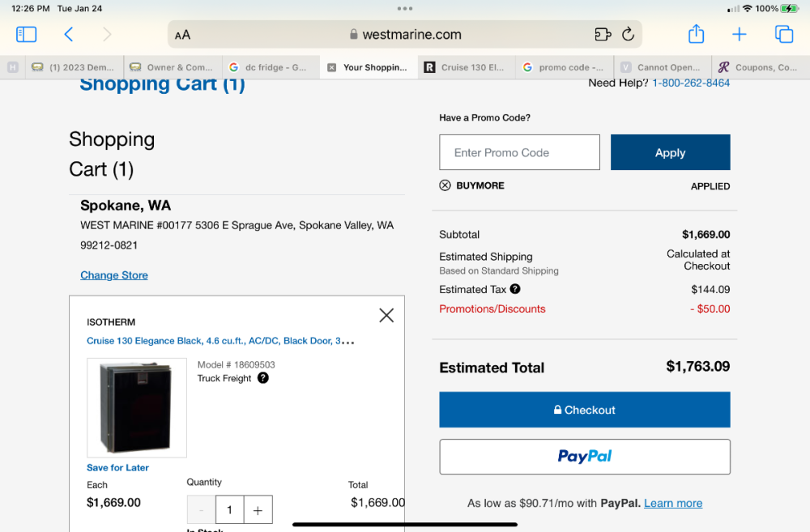Open a new tab with plus icon
The width and height of the screenshot is (810, 532).
pos(739,34)
